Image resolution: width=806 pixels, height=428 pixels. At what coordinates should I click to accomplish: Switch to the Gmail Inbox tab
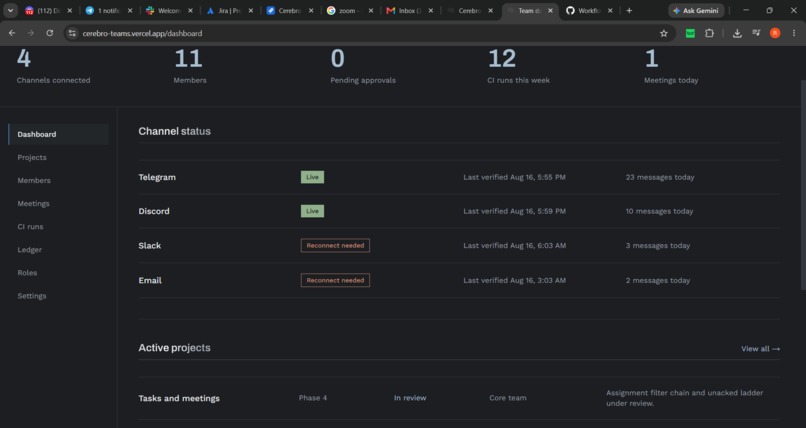click(x=409, y=10)
